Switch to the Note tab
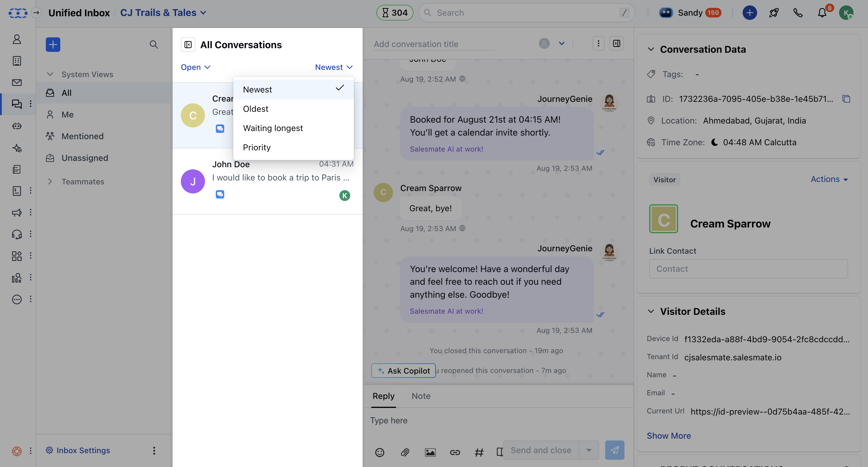Image resolution: width=868 pixels, height=467 pixels. point(420,396)
